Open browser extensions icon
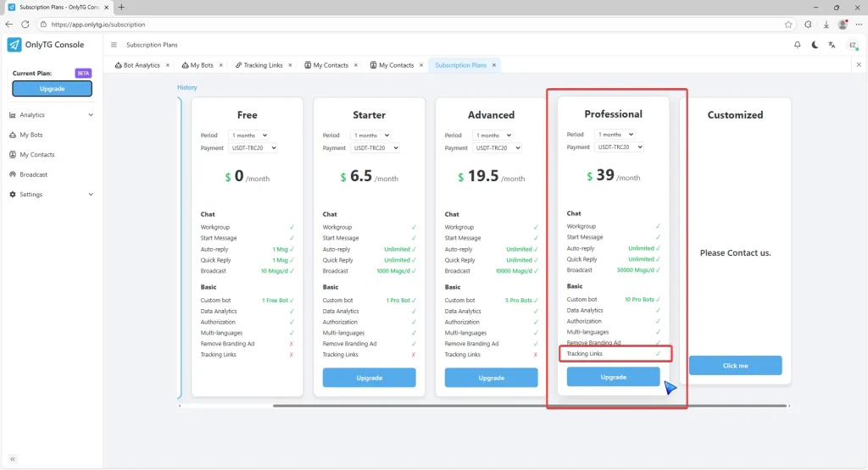The height and width of the screenshot is (470, 868). 808,25
